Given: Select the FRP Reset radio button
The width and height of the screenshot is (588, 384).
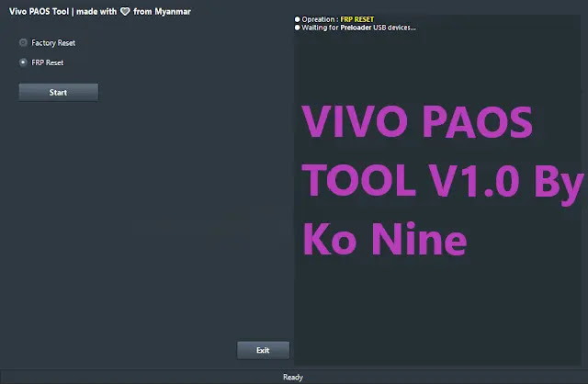Looking at the screenshot, I should point(23,62).
